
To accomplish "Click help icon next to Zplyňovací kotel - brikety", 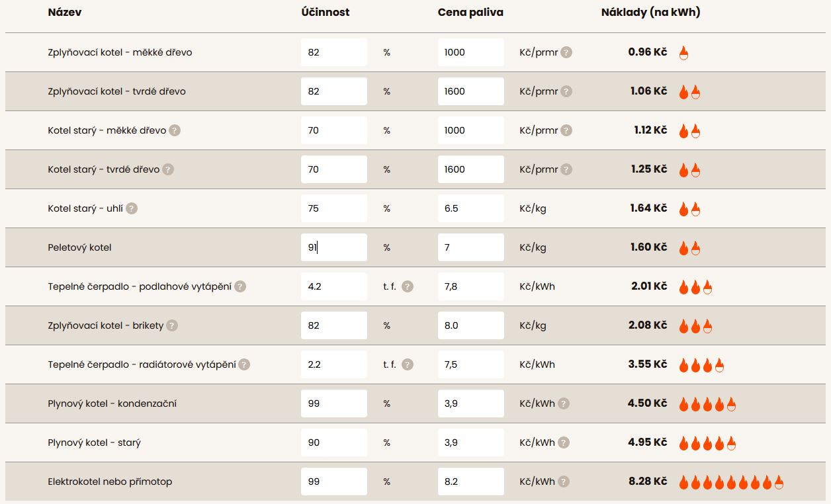I will click(172, 325).
